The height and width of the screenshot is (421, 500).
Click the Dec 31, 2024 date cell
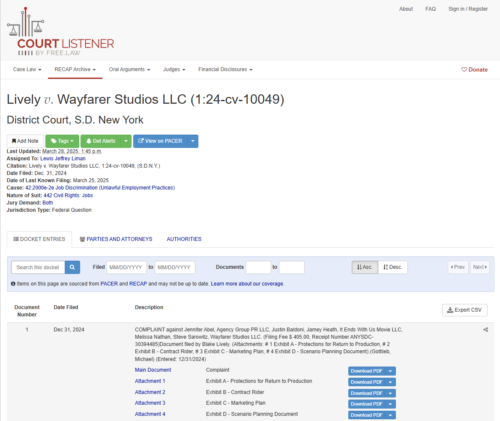click(x=69, y=330)
